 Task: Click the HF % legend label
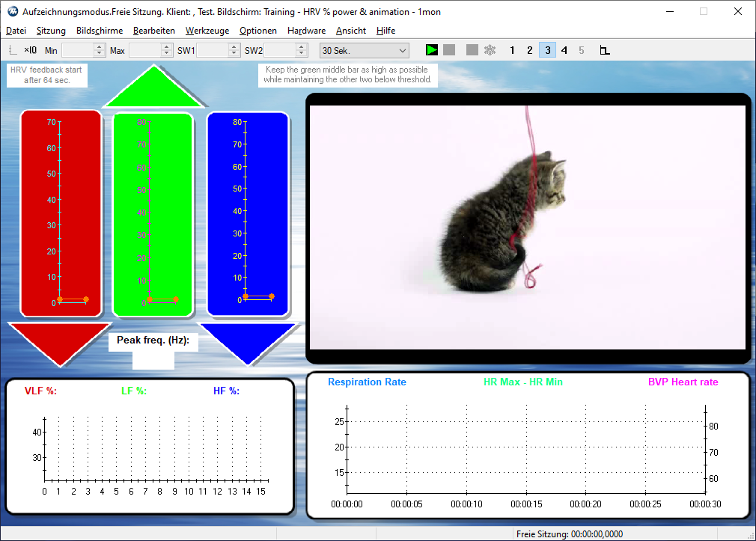[x=227, y=391]
